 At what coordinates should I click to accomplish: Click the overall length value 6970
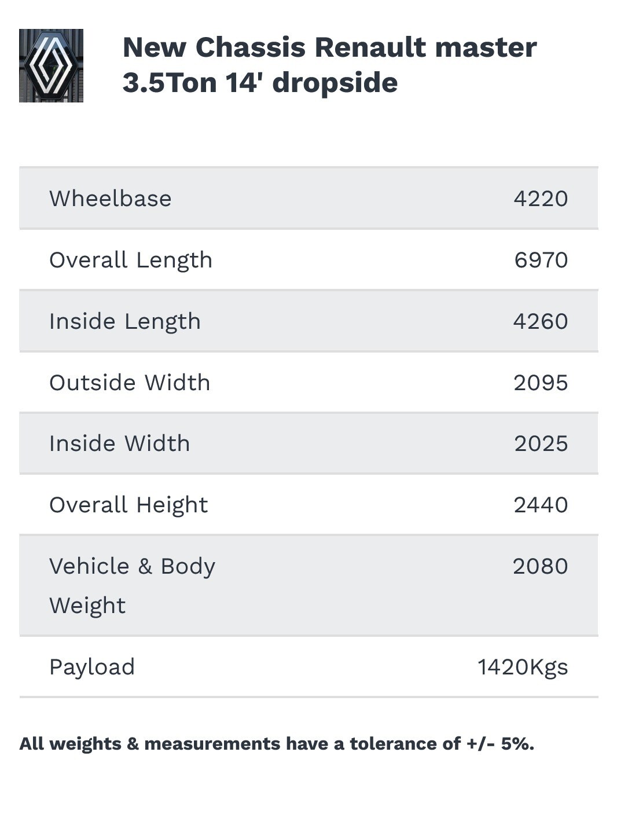541,260
